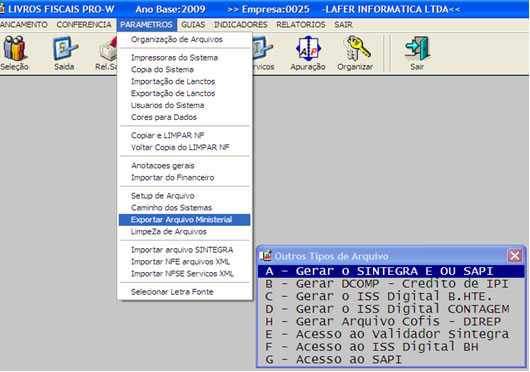Select Setup de Arquivo
Image resolution: width=530 pixels, height=372 pixels.
click(185, 196)
